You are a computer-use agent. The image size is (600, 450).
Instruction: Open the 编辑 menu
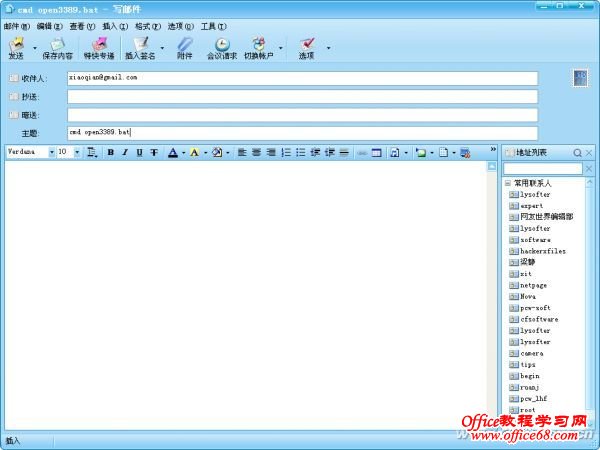coord(50,26)
